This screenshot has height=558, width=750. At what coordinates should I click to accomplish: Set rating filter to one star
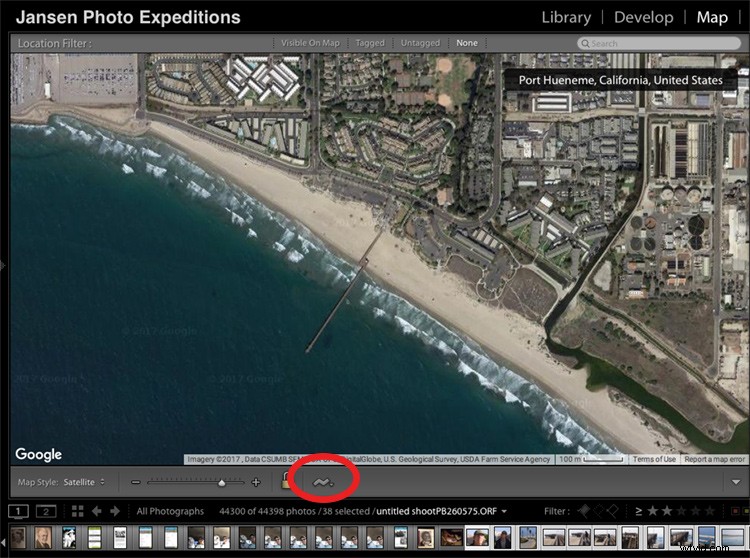tap(652, 512)
